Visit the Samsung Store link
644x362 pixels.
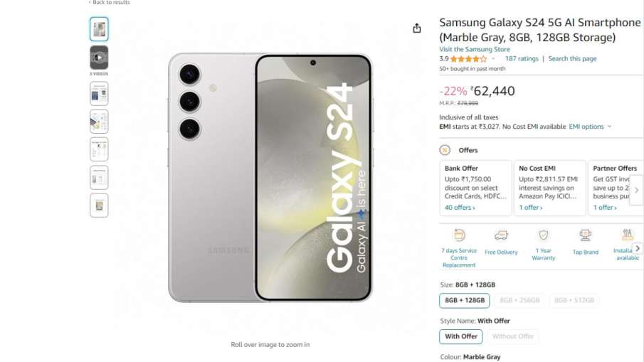pos(475,49)
